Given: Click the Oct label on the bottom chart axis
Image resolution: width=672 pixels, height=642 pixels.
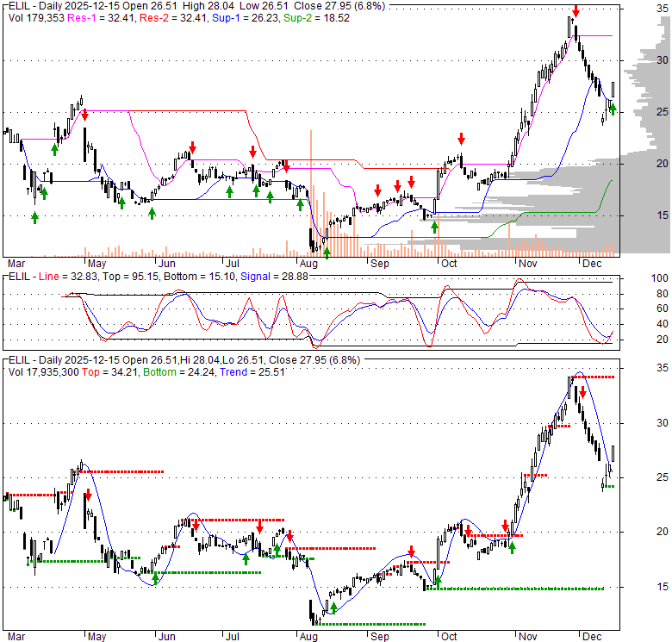Looking at the screenshot, I should (x=449, y=637).
